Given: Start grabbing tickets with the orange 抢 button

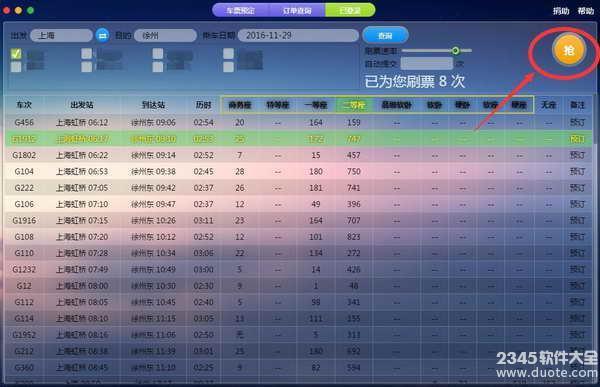Looking at the screenshot, I should [x=569, y=50].
